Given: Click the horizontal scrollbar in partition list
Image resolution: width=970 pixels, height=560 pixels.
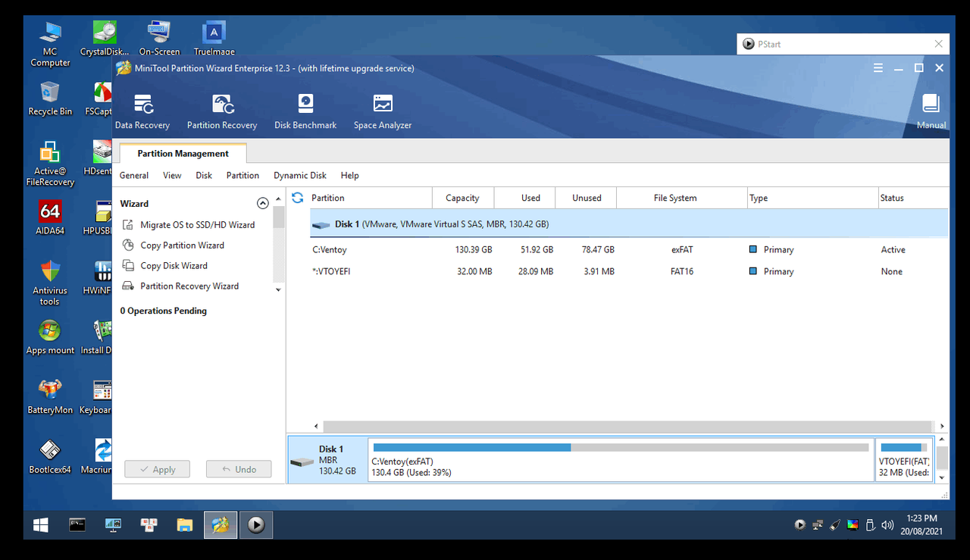Looking at the screenshot, I should coord(627,427).
